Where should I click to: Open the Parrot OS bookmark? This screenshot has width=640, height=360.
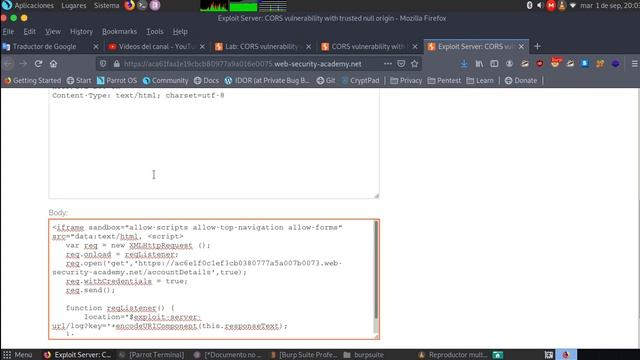[117, 80]
